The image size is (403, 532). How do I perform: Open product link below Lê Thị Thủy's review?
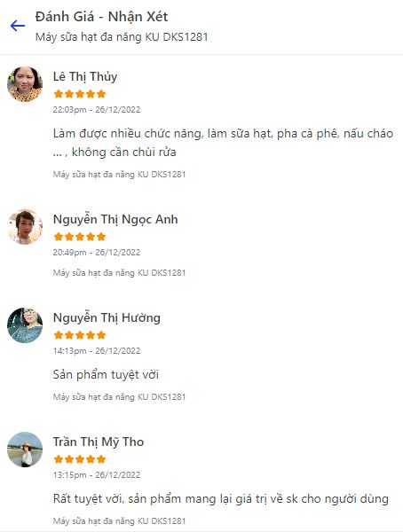(119, 175)
